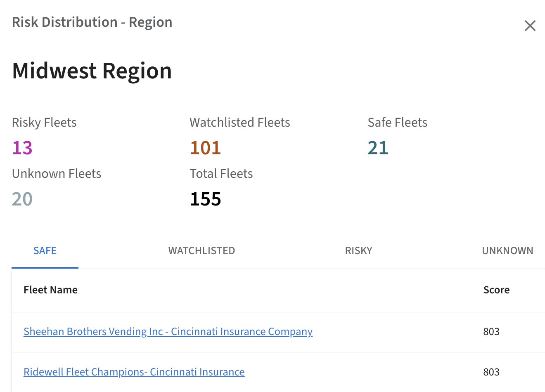
Task: Click the Watchlisted Fleets label
Action: pyautogui.click(x=239, y=123)
